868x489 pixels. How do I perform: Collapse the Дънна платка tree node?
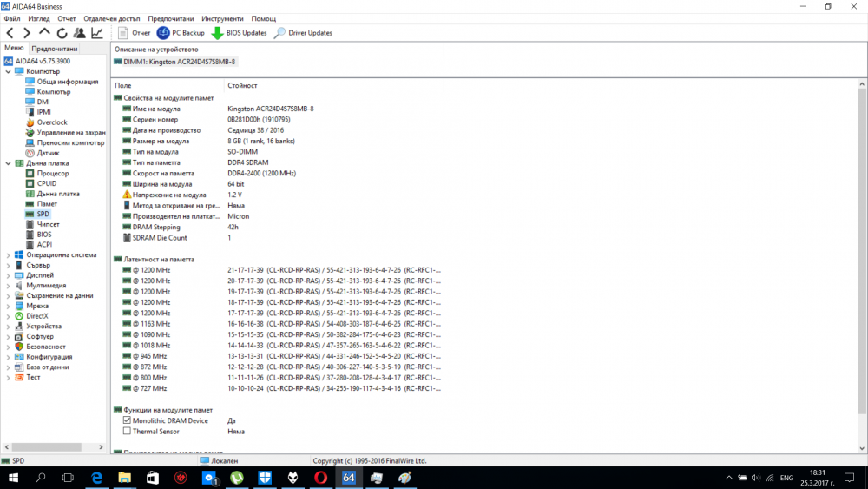point(9,163)
